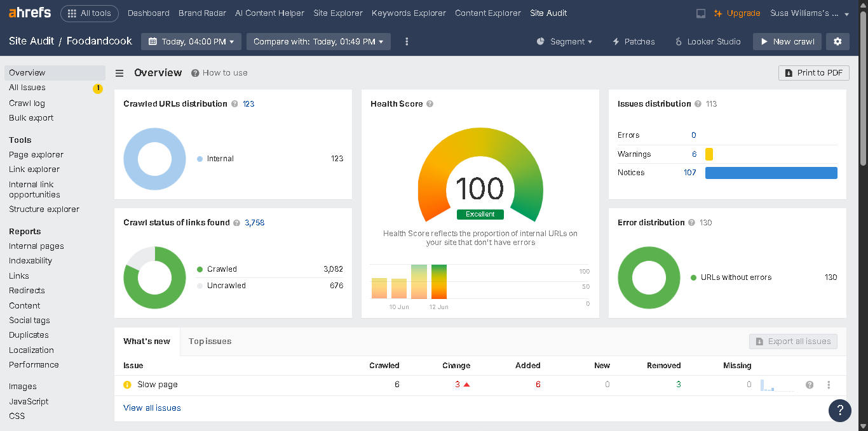This screenshot has width=868, height=431.
Task: Open the Redirects report
Action: [x=27, y=291]
